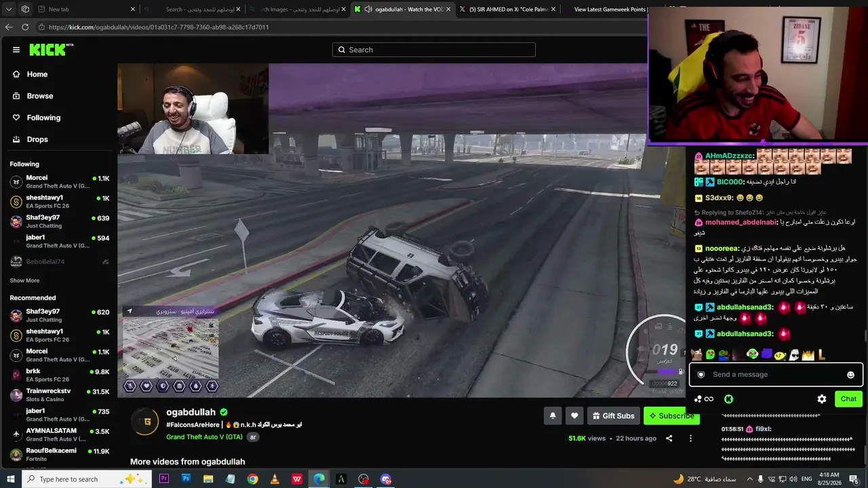Click the Kick search field
Viewport: 868px width, 488px height.
coord(434,49)
